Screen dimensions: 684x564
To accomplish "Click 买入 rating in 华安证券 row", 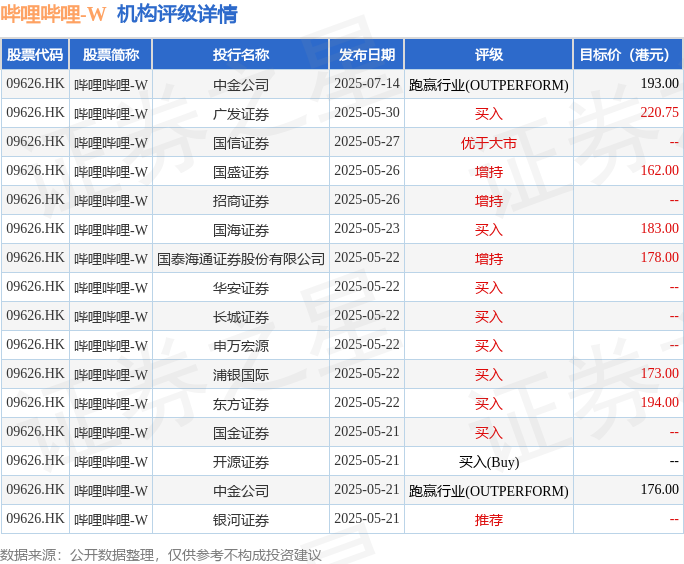I will 489,288.
